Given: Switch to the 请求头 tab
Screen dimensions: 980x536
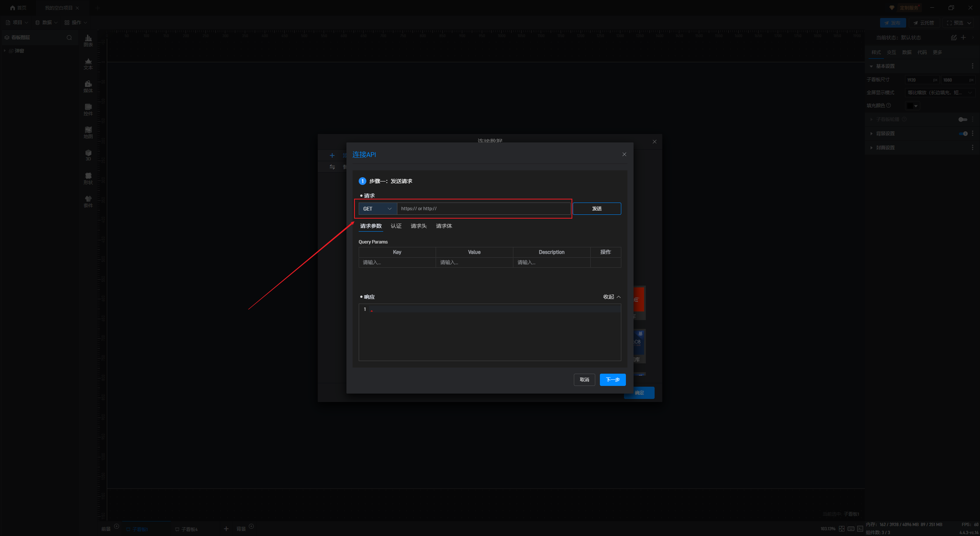Looking at the screenshot, I should coord(418,226).
